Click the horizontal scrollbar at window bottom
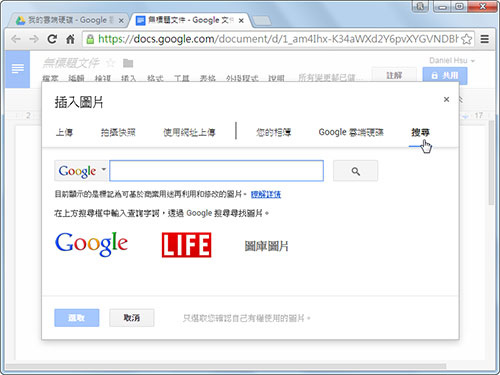This screenshot has height=375, width=500. tap(225, 366)
